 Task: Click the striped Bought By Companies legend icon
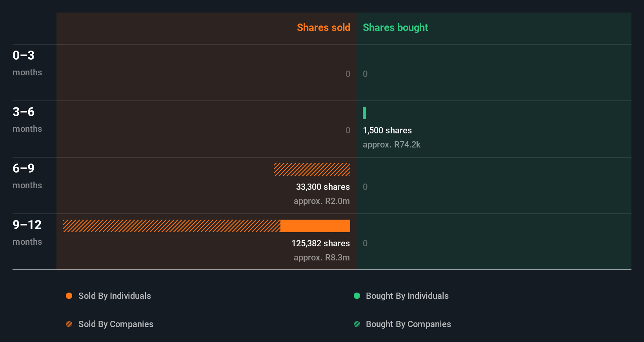357,324
